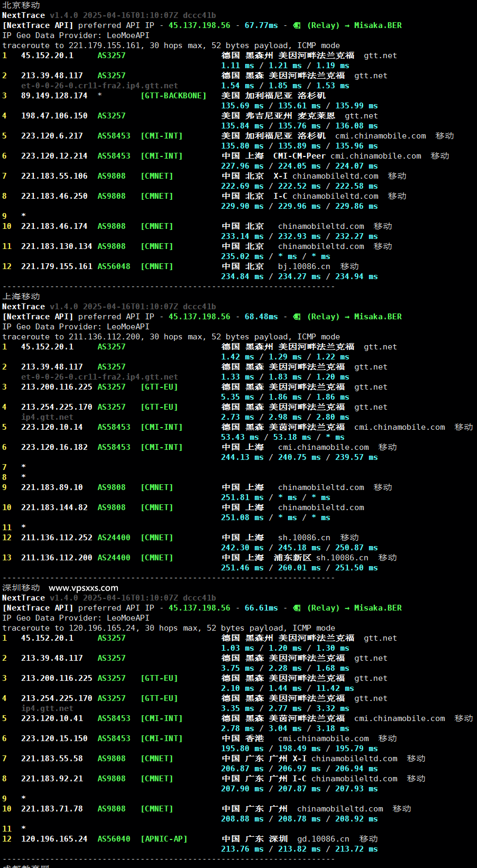Select hop IP 221.183.130.134
This screenshot has height=868, width=477.
coord(57,246)
